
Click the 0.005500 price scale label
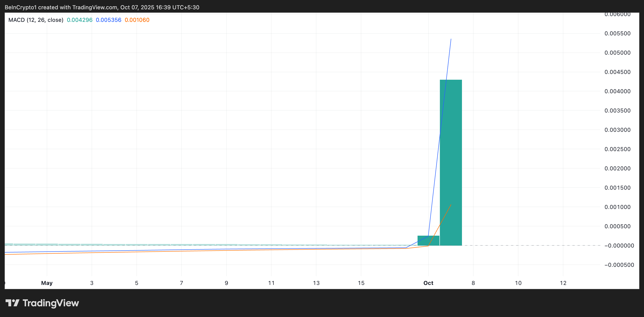click(x=617, y=33)
